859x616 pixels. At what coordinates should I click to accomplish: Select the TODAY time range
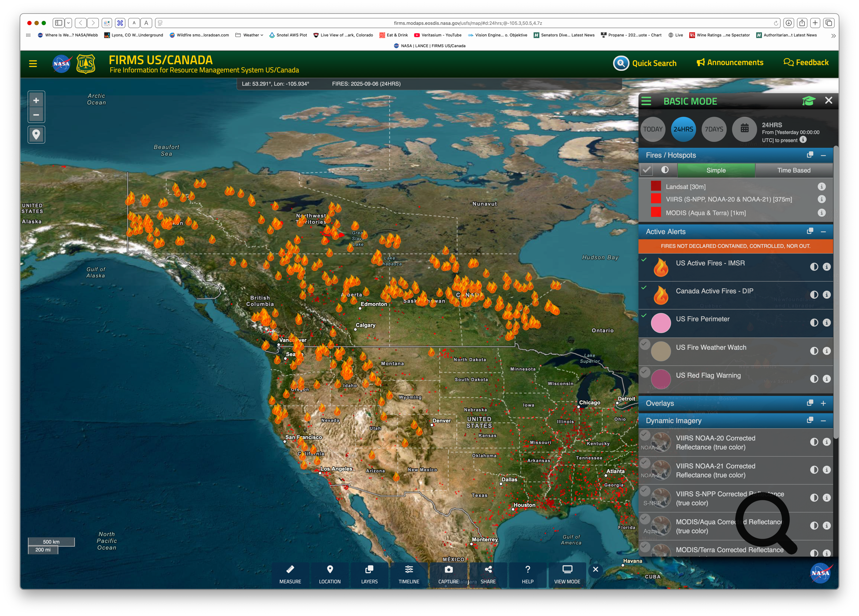coord(652,129)
